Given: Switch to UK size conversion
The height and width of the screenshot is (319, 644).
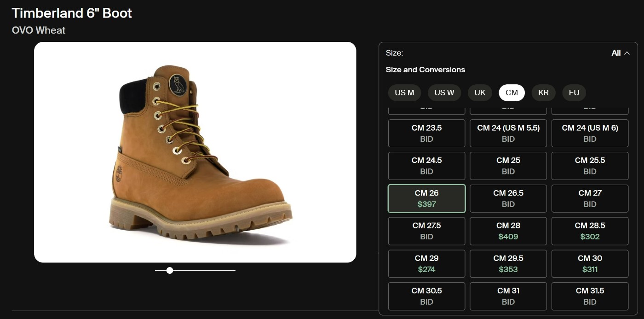Looking at the screenshot, I should point(480,93).
